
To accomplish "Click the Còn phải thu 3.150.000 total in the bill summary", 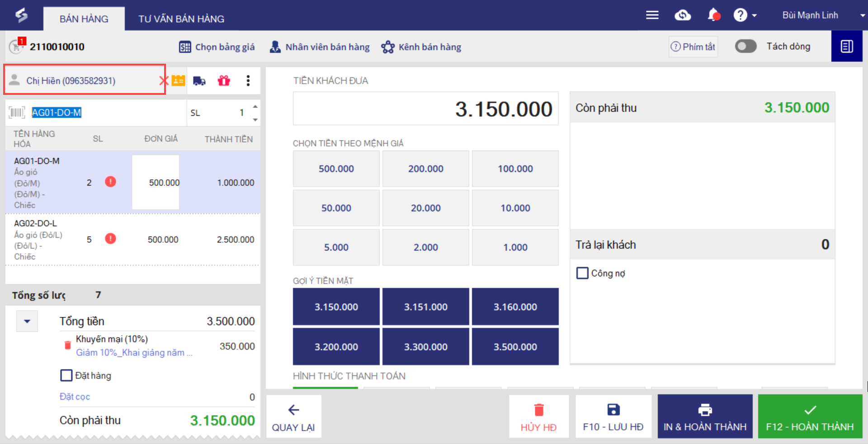I will click(222, 421).
